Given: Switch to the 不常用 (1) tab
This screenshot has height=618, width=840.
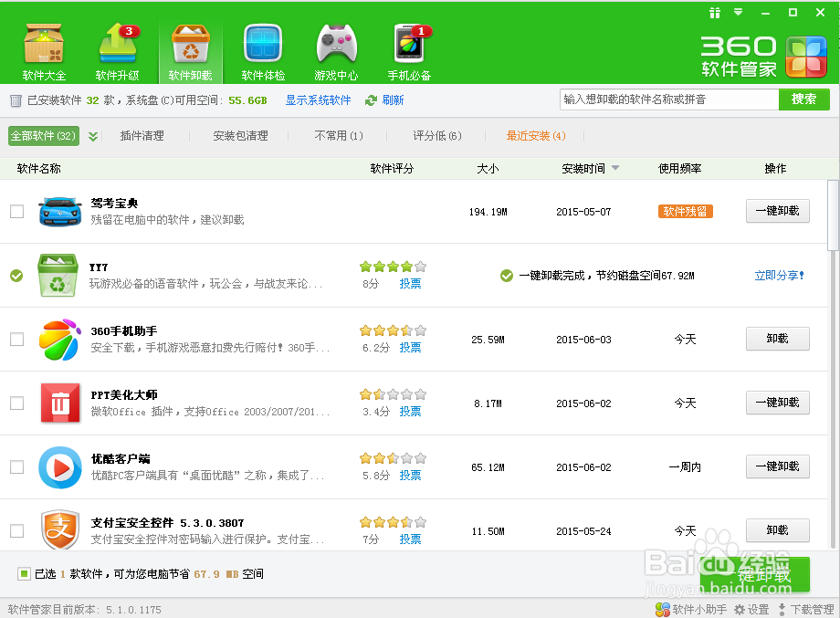Looking at the screenshot, I should point(339,136).
